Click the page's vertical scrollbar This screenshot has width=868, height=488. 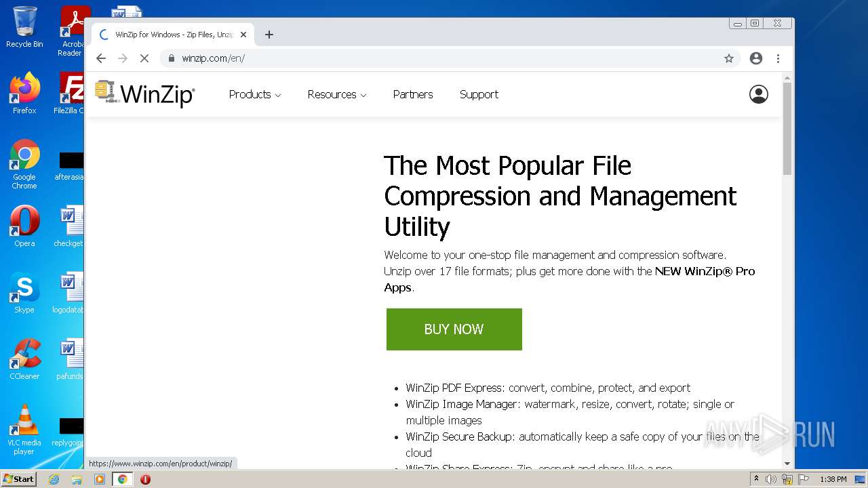pos(787,129)
